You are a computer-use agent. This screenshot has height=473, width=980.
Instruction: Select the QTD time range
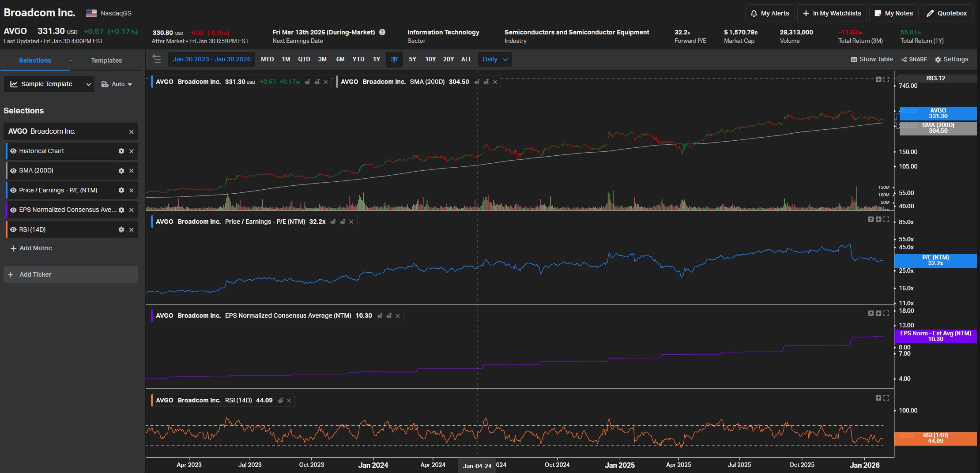304,59
